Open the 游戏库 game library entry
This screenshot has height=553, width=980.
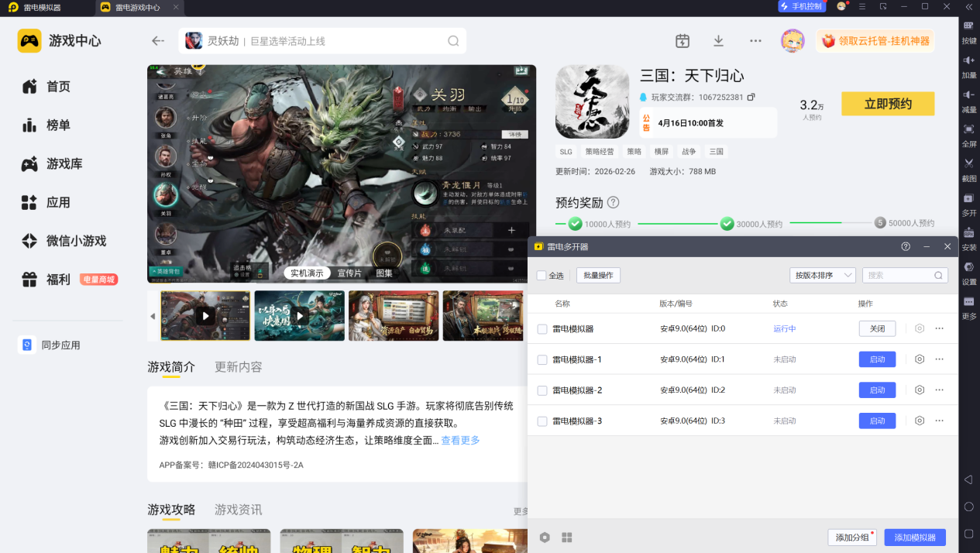(x=52, y=164)
